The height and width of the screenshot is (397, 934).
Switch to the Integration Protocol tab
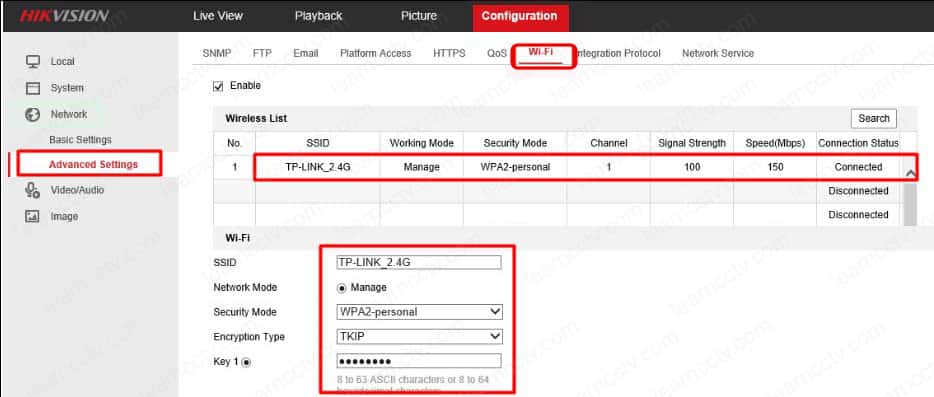coord(619,54)
